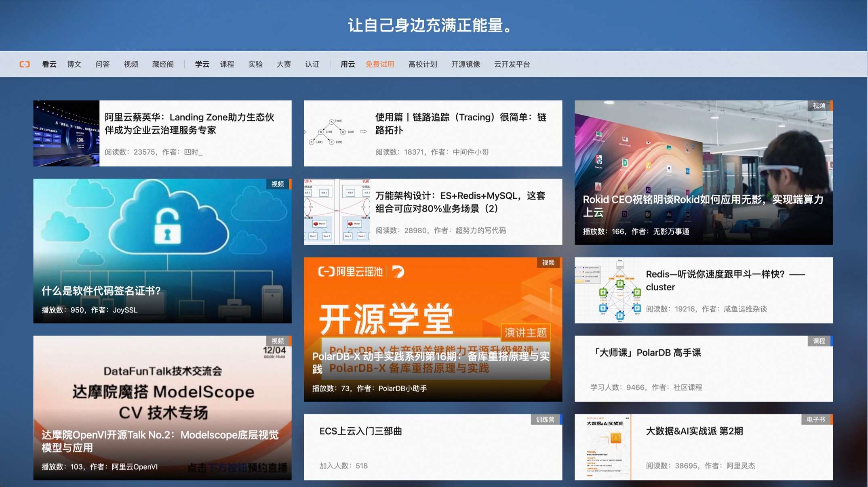This screenshot has width=868, height=487.
Task: Click the text 阅读数:19216,作者:咸鱼运维杂谈
Action: (706, 309)
